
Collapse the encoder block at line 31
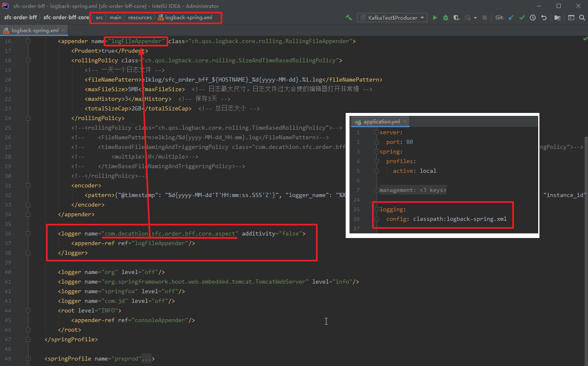(28, 185)
